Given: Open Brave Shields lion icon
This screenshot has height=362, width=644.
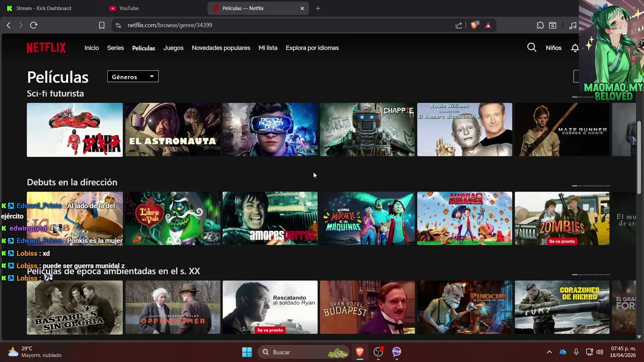Looking at the screenshot, I should point(474,25).
